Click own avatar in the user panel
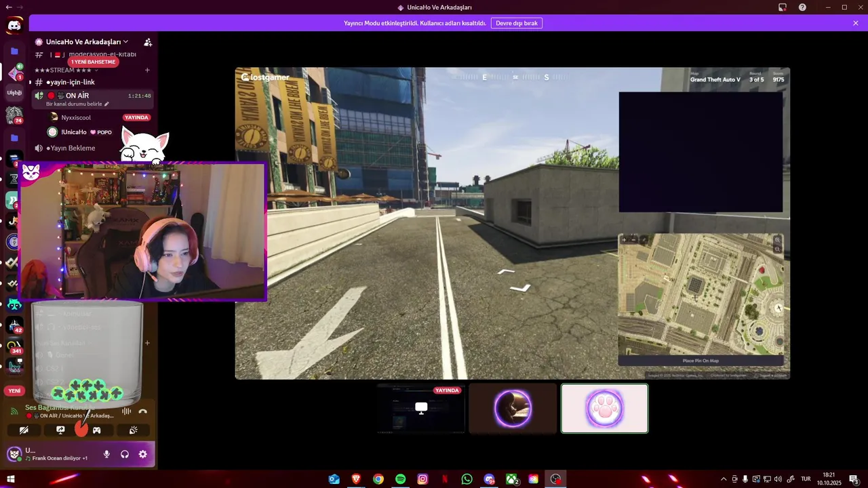 tap(14, 454)
